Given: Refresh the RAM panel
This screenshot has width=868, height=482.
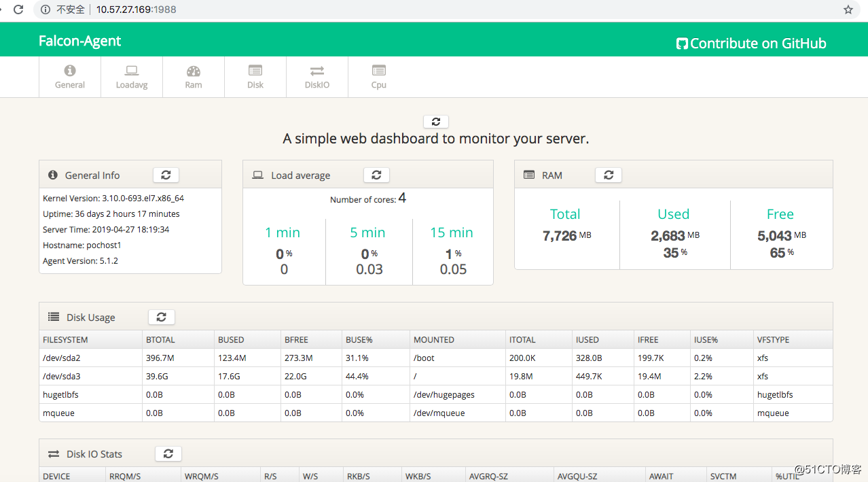Looking at the screenshot, I should point(609,175).
